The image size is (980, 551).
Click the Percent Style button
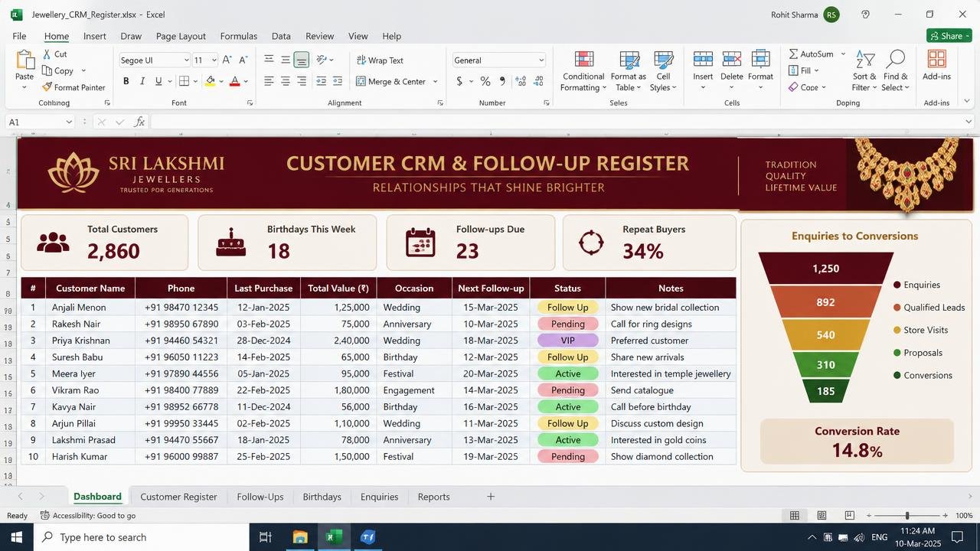[x=485, y=81]
